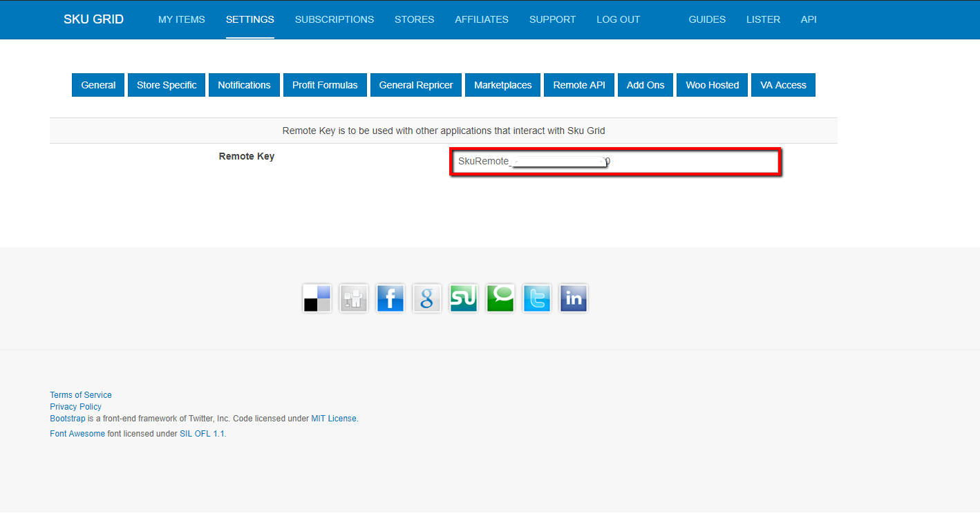Switch to the Marketplaces tab
This screenshot has width=980, height=525.
[503, 85]
